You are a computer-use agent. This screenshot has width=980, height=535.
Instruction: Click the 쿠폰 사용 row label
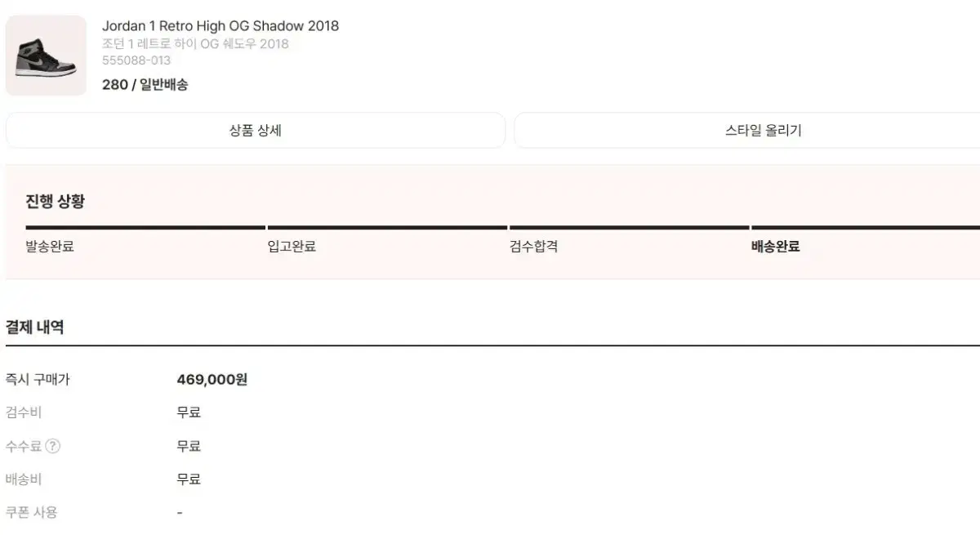[x=32, y=513]
